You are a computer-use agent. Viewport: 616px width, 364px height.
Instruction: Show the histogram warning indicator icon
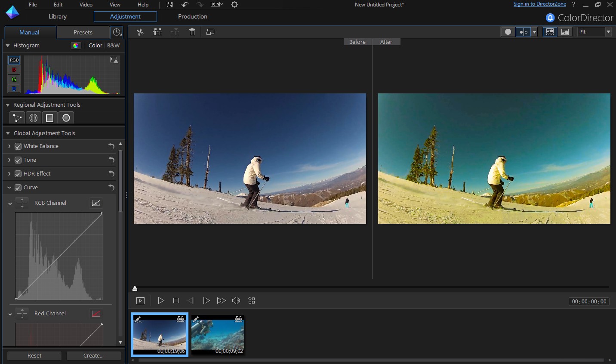click(x=114, y=60)
